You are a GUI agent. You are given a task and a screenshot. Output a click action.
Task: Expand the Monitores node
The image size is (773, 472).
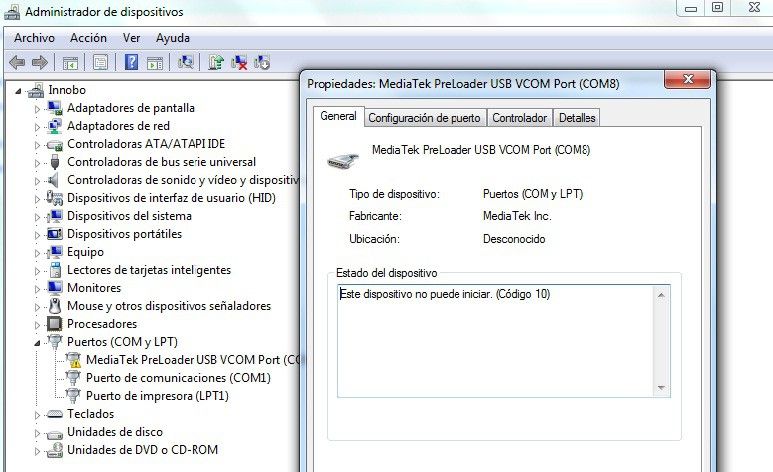pos(37,289)
